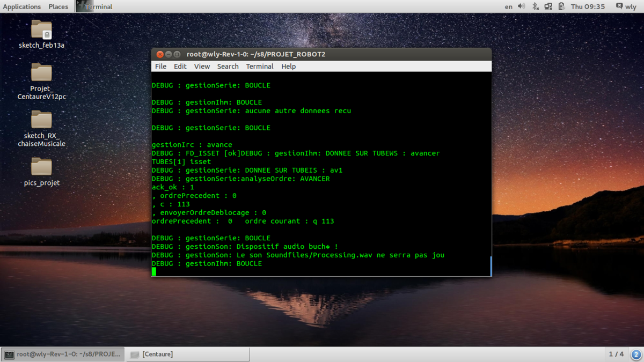Open the Search menu in terminal

tap(228, 67)
